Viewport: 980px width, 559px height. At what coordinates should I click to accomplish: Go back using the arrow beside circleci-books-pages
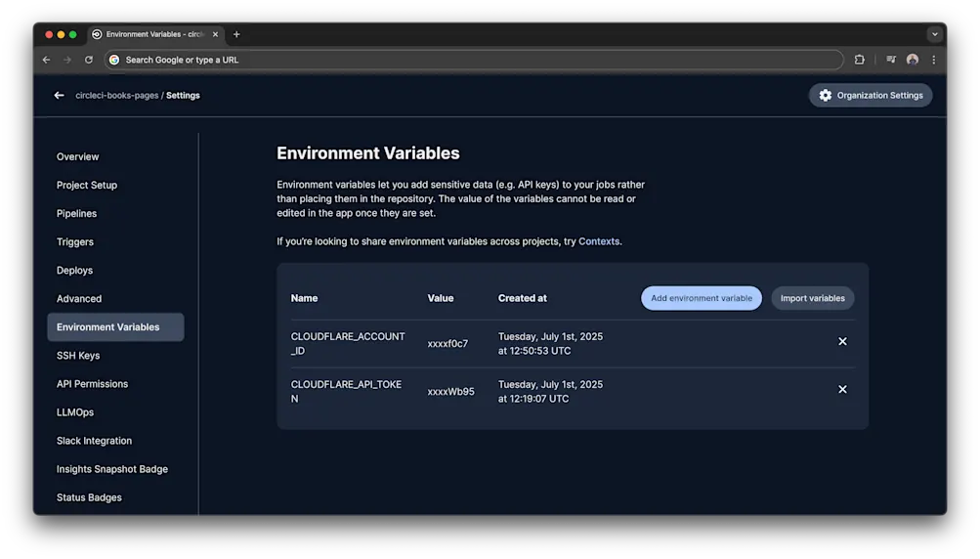[x=59, y=95]
